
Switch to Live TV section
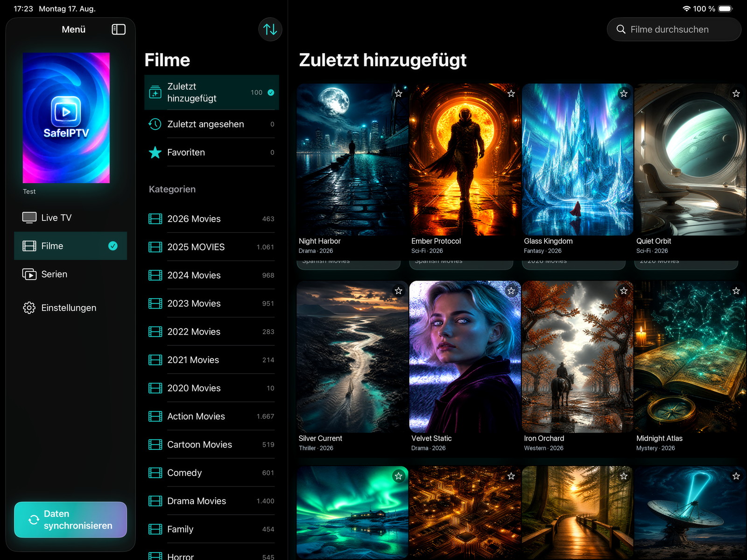[x=70, y=217]
